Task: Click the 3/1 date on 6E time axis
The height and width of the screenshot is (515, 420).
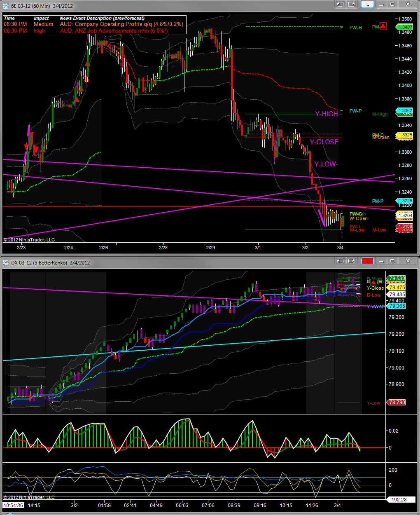Action: point(258,248)
